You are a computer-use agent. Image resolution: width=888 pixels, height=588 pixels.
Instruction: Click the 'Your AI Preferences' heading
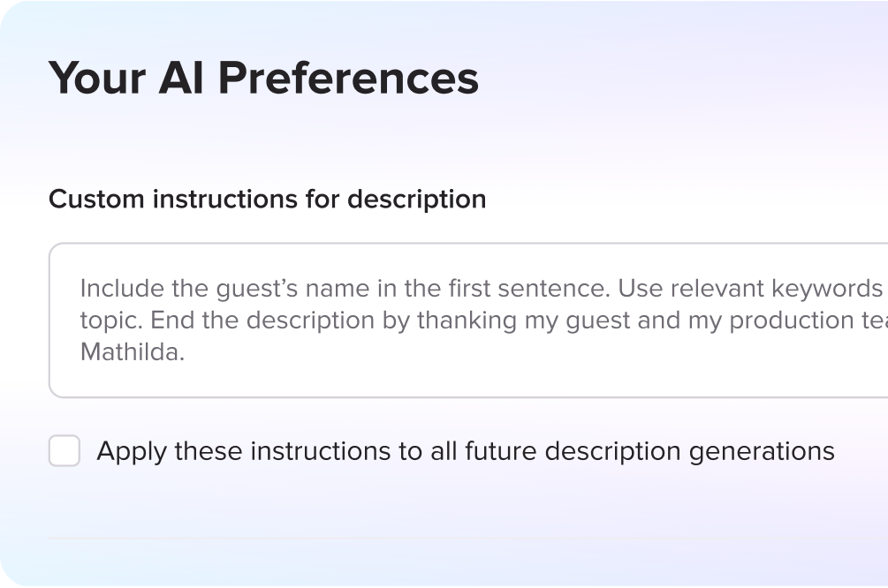pos(264,78)
